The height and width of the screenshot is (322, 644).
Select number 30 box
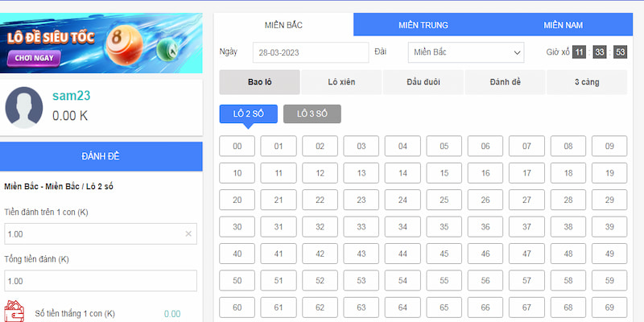click(237, 227)
